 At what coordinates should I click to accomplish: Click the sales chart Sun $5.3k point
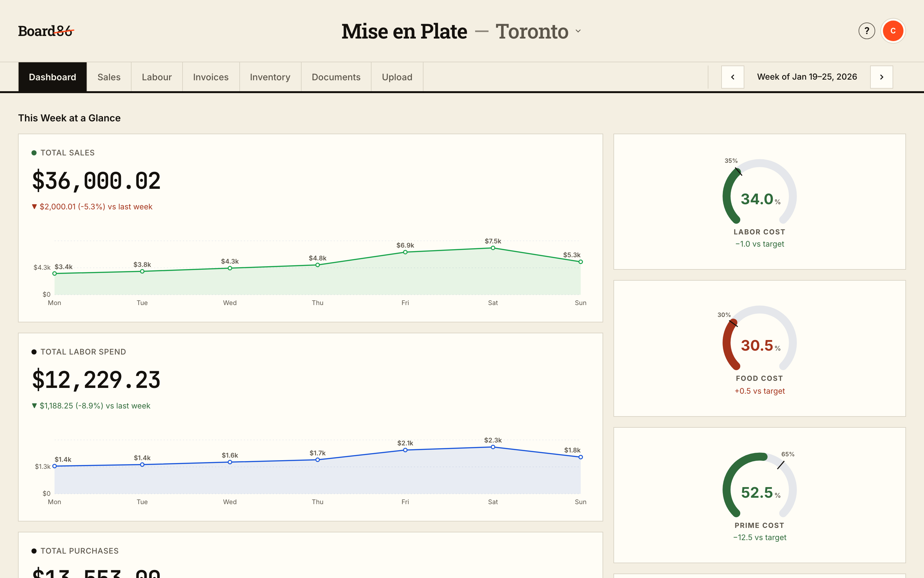(580, 262)
